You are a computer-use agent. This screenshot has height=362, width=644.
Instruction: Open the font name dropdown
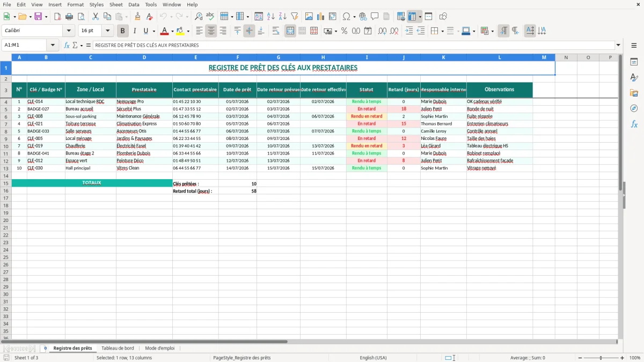69,31
